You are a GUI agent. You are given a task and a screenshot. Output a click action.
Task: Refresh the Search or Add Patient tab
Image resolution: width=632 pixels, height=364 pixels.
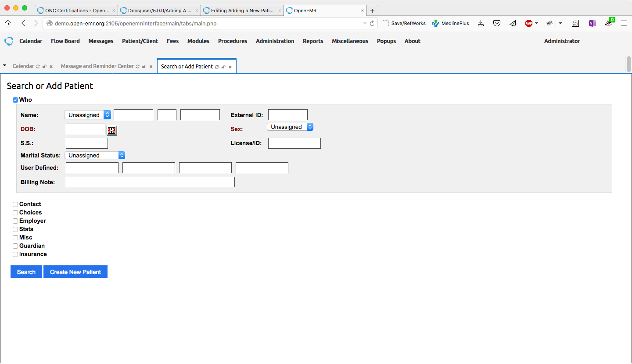(217, 67)
